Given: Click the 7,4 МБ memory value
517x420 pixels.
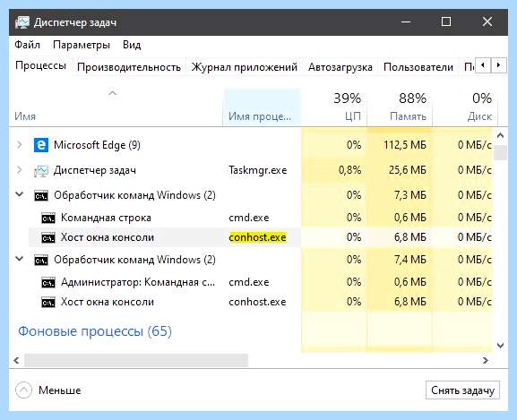Looking at the screenshot, I should [409, 260].
